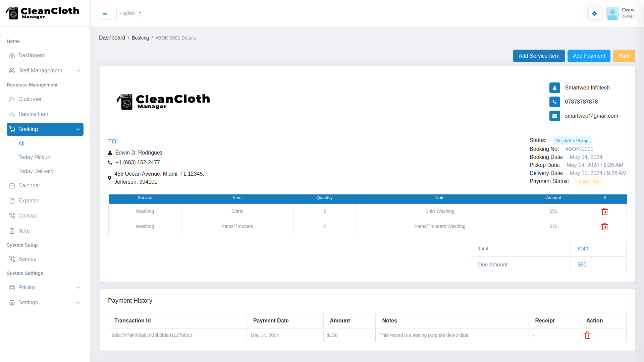644x362 pixels.
Task: Open the Expense section
Action: pos(29,201)
